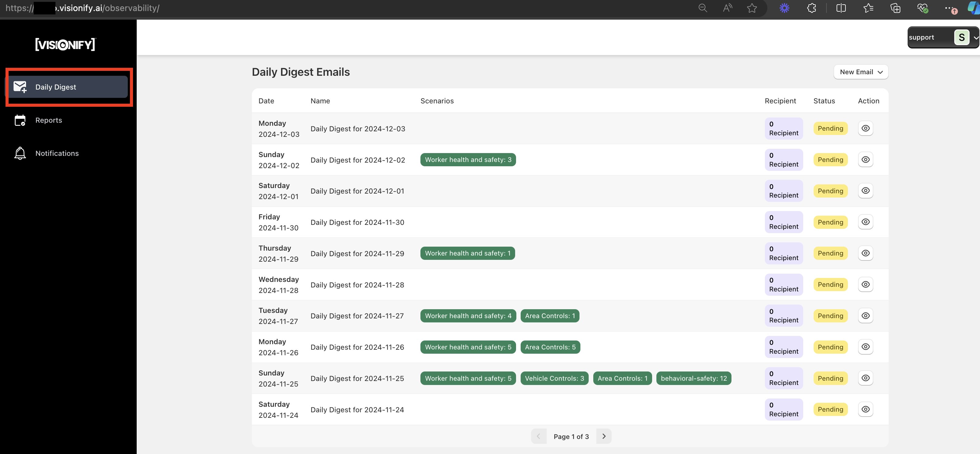Click the Page 1 of 3 label
This screenshot has height=454, width=980.
(x=571, y=437)
